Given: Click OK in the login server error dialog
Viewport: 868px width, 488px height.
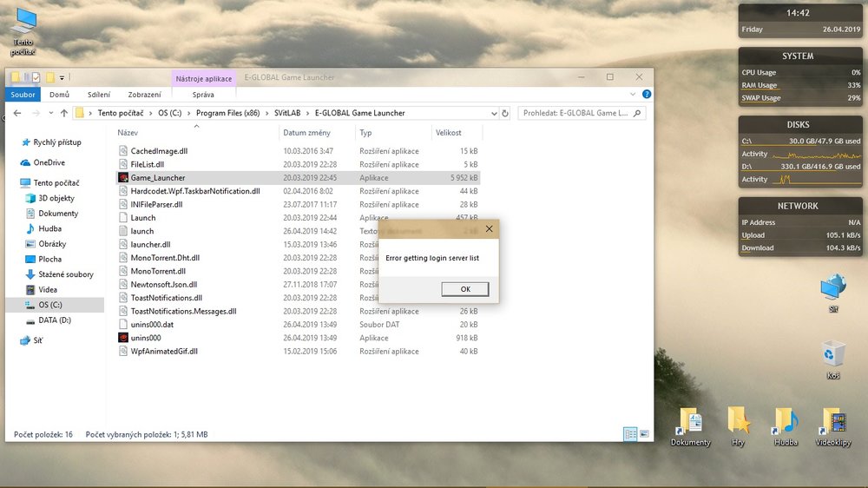Looking at the screenshot, I should 464,289.
